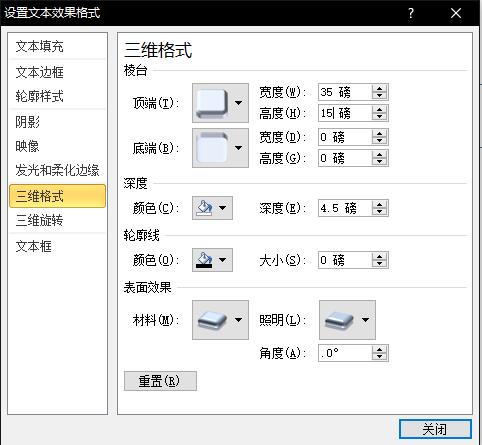
Task: Expand the bottom bevel dropdown arrow
Action: coord(239,148)
